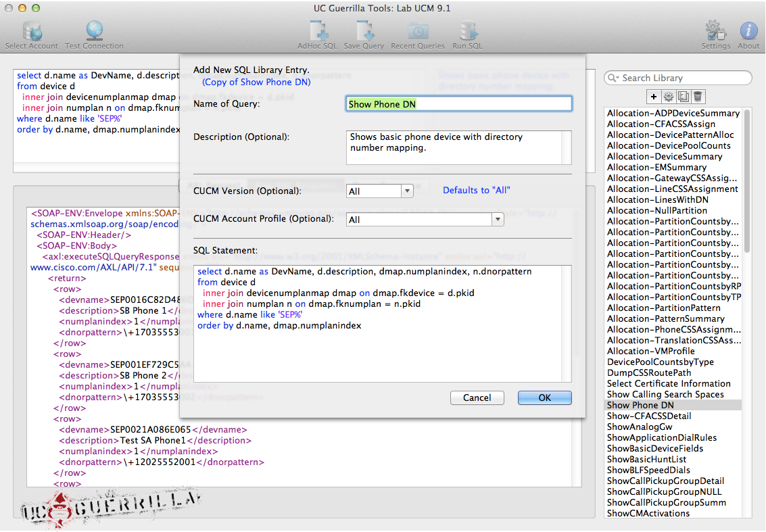Edit library entry with gear icon
This screenshot has width=766, height=532.
[x=668, y=97]
